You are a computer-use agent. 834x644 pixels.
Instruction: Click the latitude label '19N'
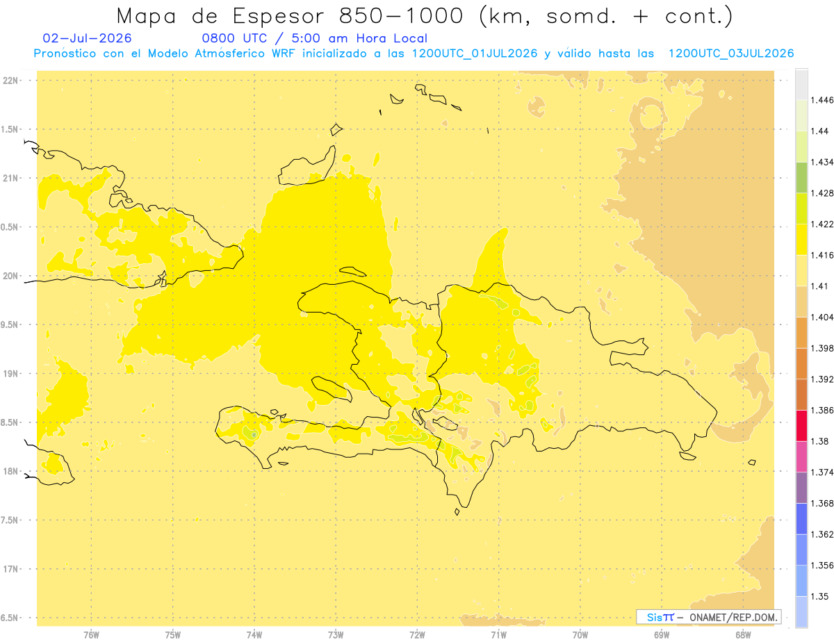coord(11,373)
